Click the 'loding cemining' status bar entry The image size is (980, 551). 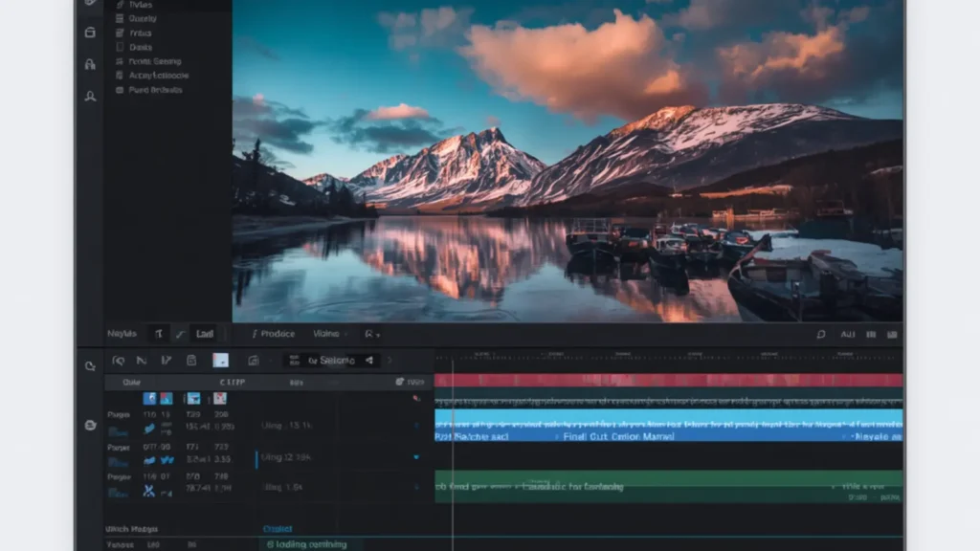pyautogui.click(x=307, y=544)
